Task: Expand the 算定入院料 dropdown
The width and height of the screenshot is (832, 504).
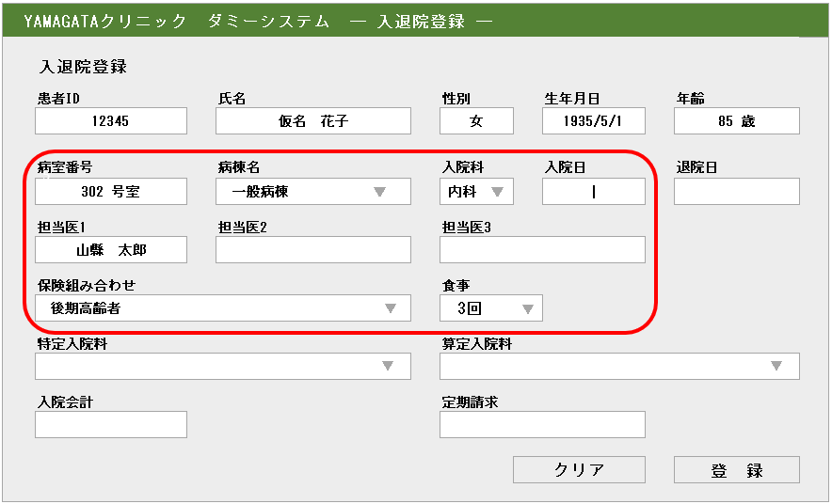Action: click(619, 366)
